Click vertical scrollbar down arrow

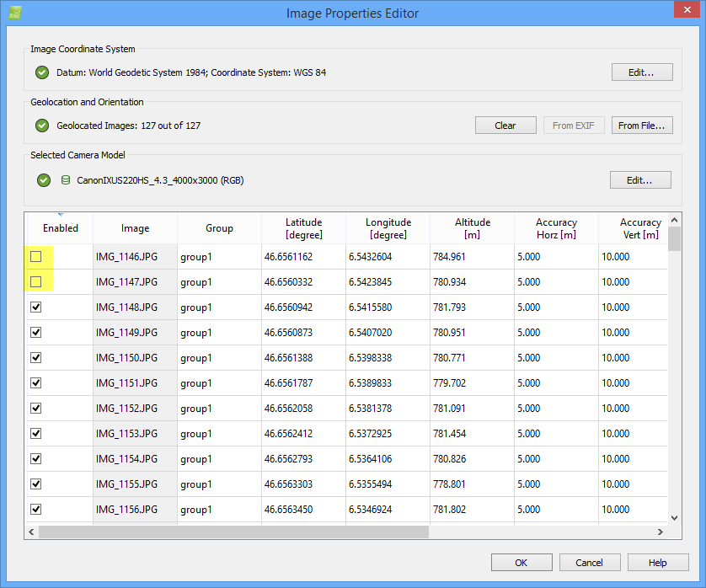(x=674, y=518)
